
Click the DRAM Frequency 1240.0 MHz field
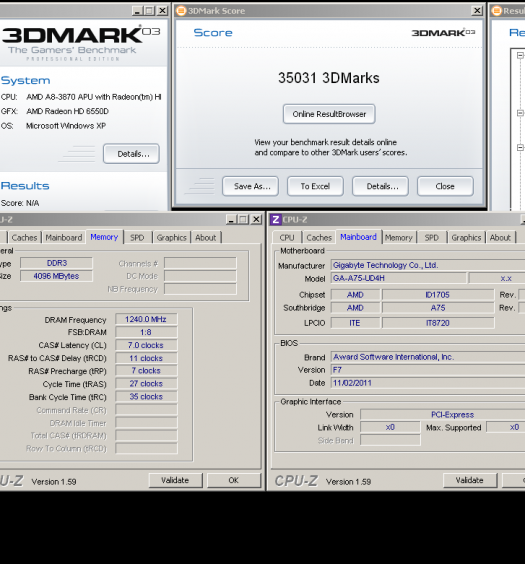146,319
